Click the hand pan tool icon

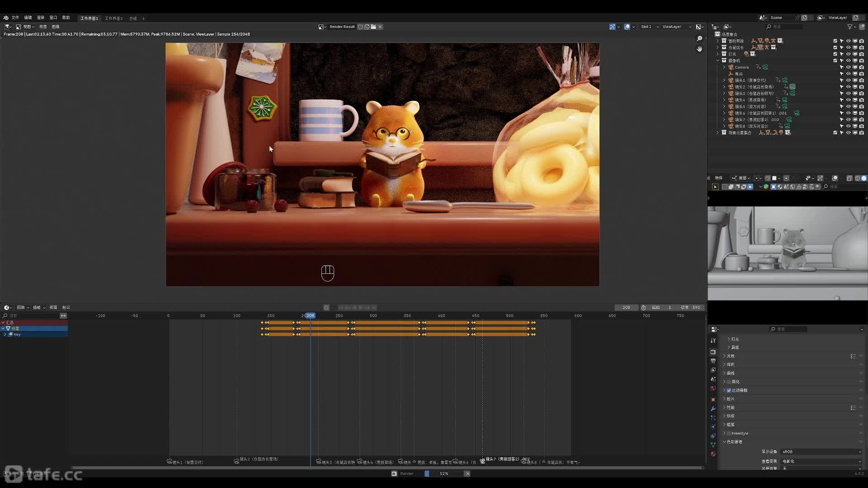click(x=699, y=49)
